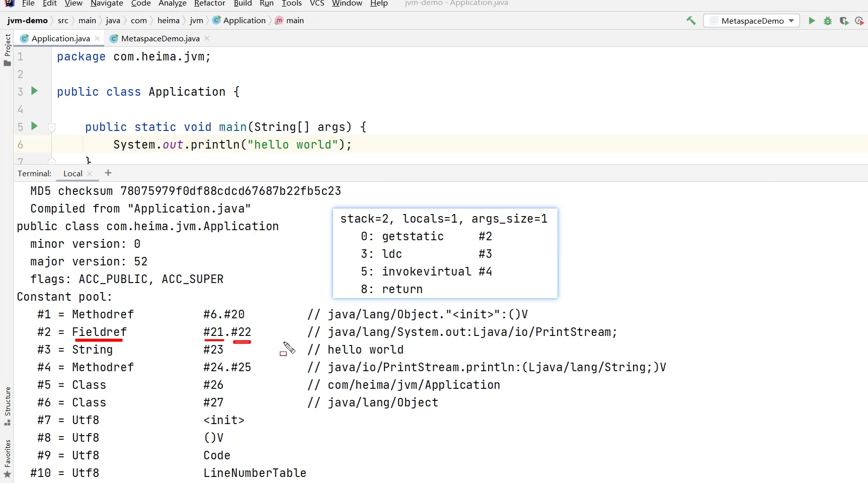
Task: Click jvm-demo in the breadcrumb bar
Action: click(27, 21)
